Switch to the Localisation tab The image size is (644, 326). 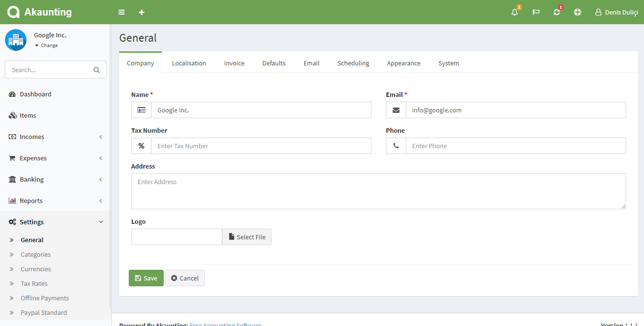coord(189,63)
